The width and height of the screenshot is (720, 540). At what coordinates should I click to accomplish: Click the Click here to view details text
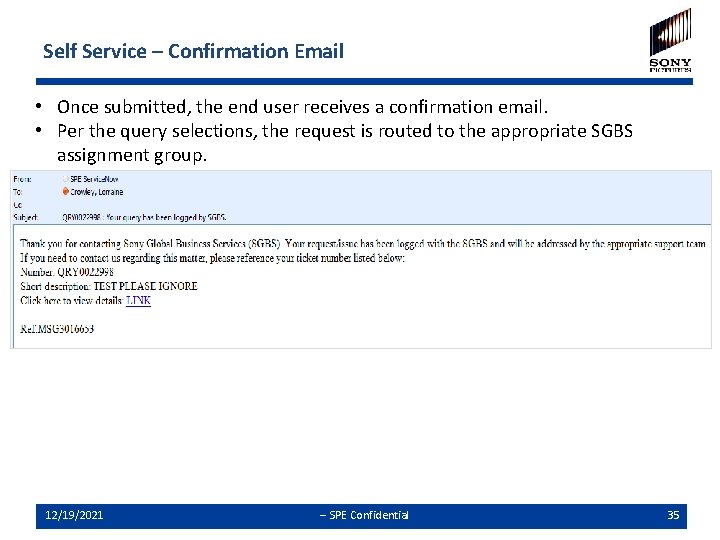tap(72, 300)
